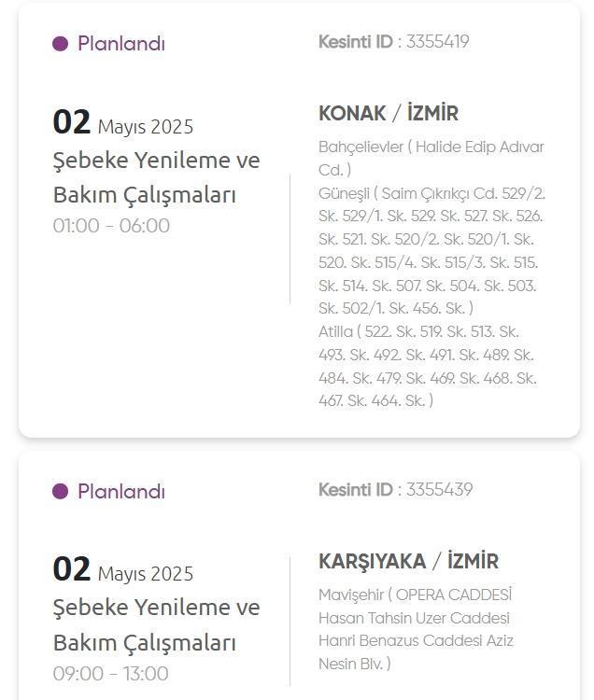The height and width of the screenshot is (700, 594).
Task: Click Kesinti ID 3355439
Action: (x=395, y=490)
